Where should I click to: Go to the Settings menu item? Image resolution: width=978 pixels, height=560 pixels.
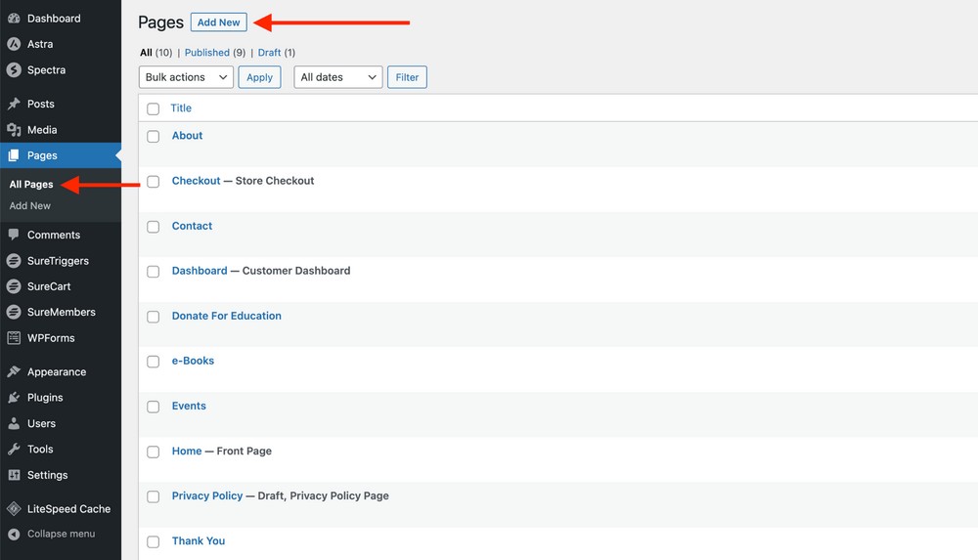coord(47,475)
